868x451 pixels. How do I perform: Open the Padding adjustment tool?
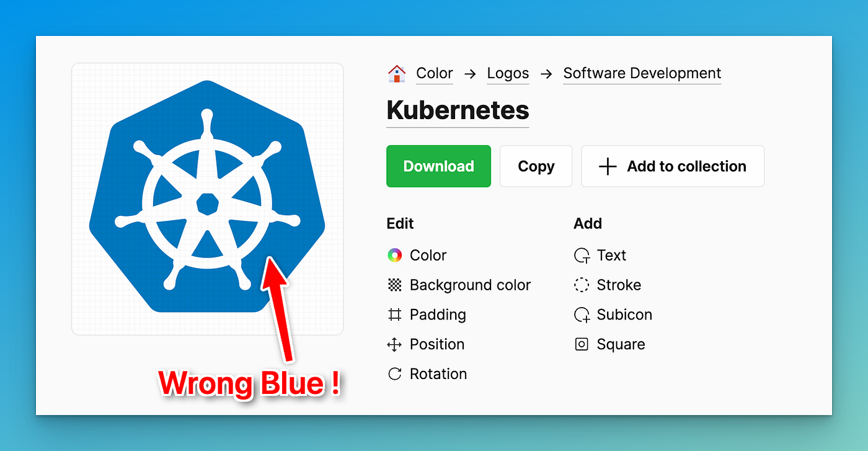[437, 315]
